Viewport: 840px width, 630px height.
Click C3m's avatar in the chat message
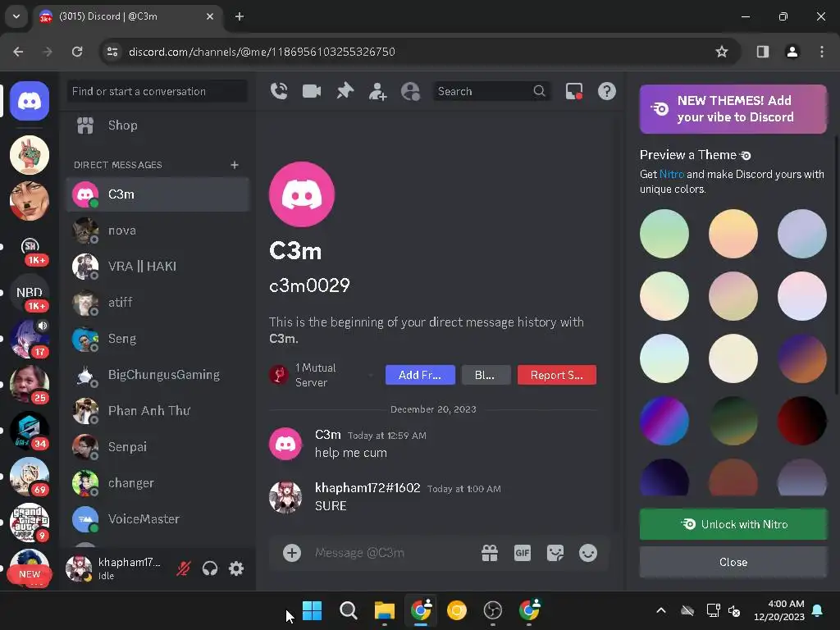(285, 444)
